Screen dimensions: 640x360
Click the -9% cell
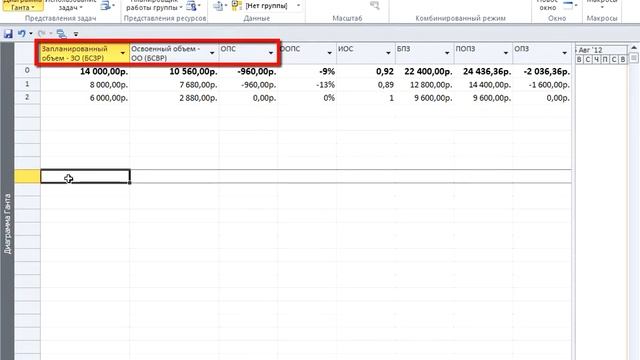coord(307,71)
